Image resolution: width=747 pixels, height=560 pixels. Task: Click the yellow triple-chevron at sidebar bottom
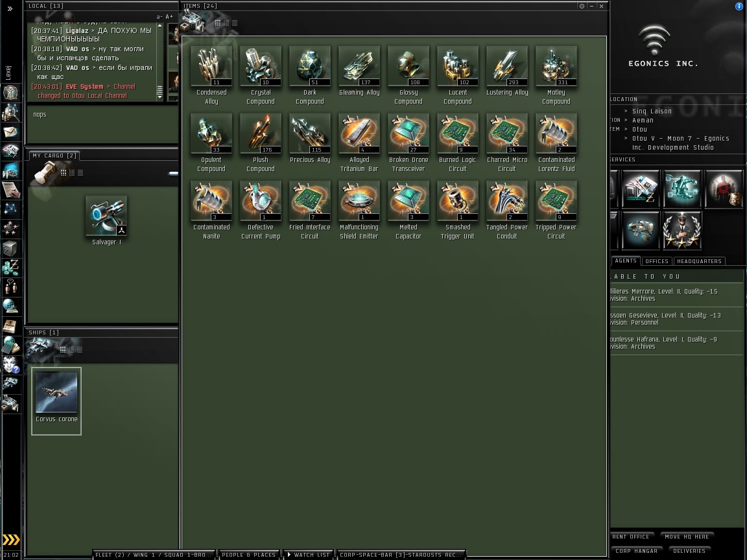(11, 539)
